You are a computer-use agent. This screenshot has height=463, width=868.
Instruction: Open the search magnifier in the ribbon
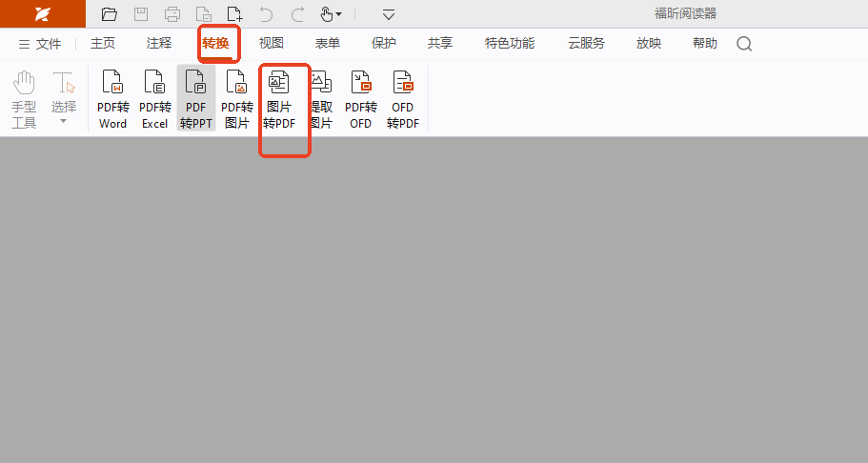[744, 44]
